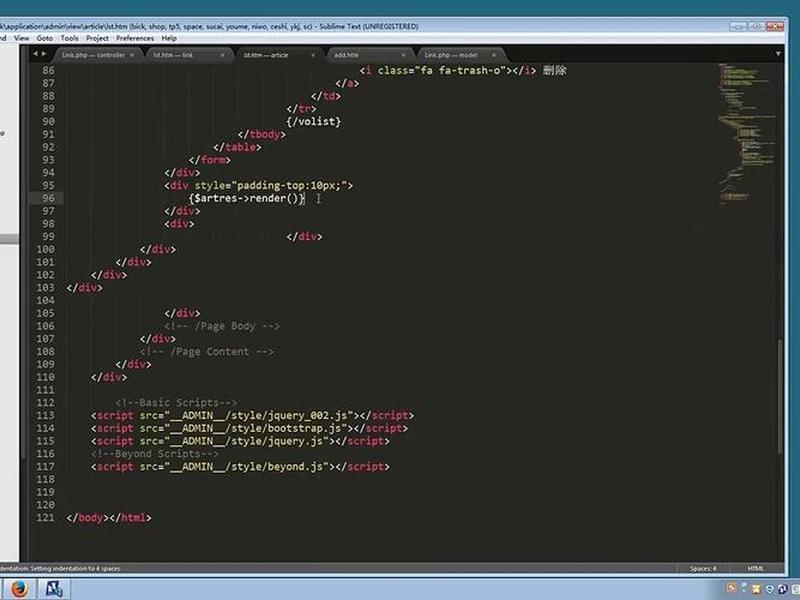Click the fa-trash-o icon class line
This screenshot has height=600, width=800.
463,70
